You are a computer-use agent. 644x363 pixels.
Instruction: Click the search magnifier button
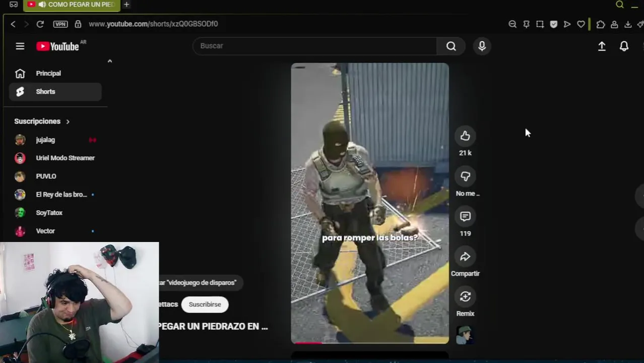pyautogui.click(x=451, y=46)
